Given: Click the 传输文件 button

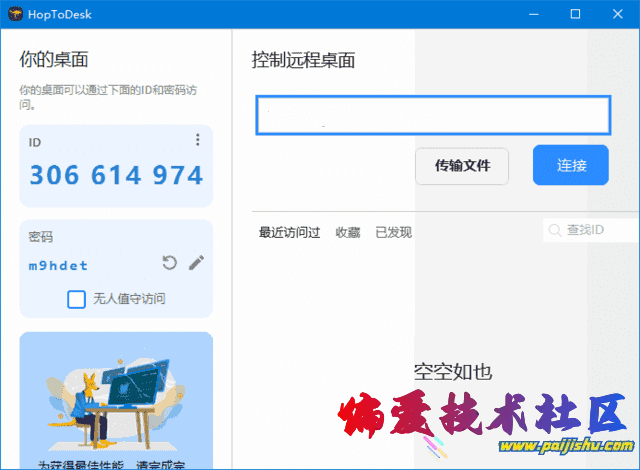Looking at the screenshot, I should 462,166.
